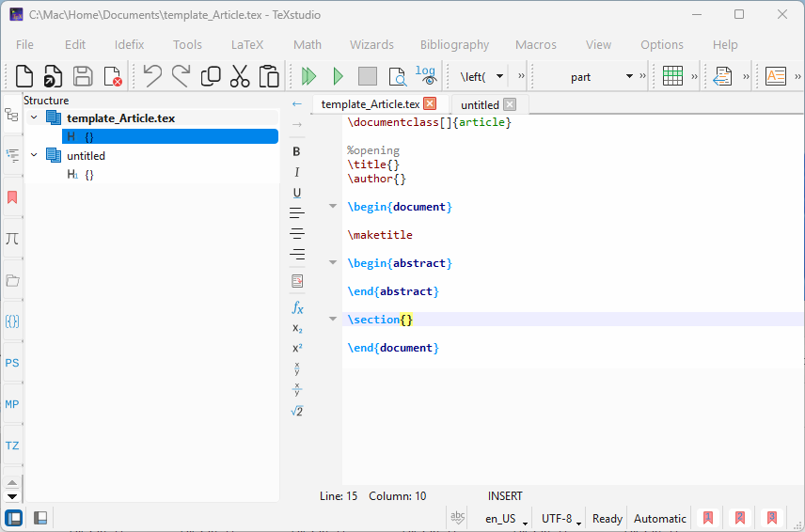This screenshot has width=805, height=532.
Task: Toggle the side panel visibility button
Action: pos(13,518)
